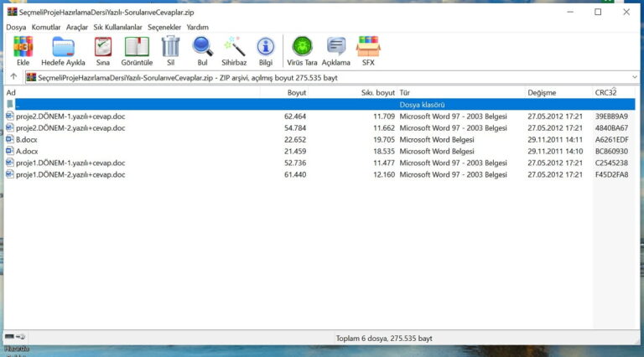Go up one folder level arrow
Viewport: 644px width, 357px height.
[13, 77]
